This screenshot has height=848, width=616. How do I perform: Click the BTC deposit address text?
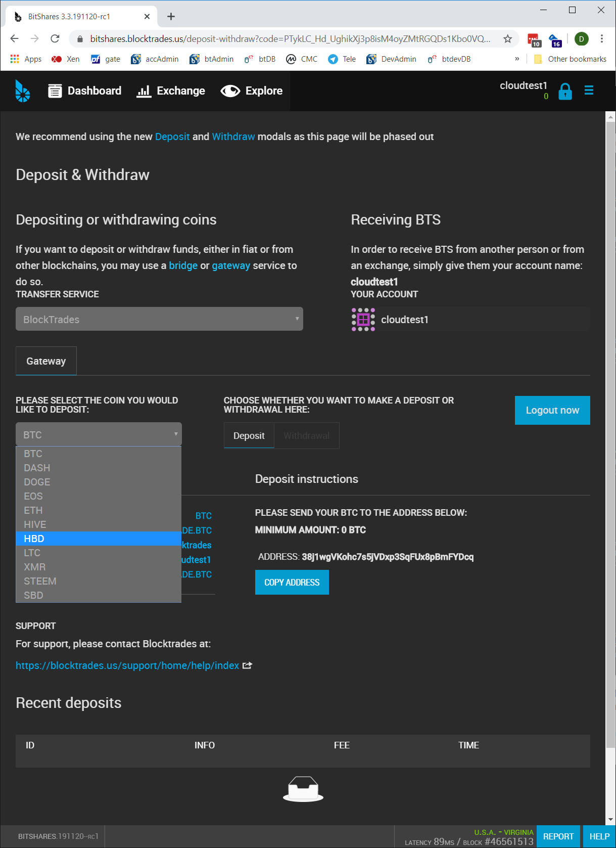[388, 557]
